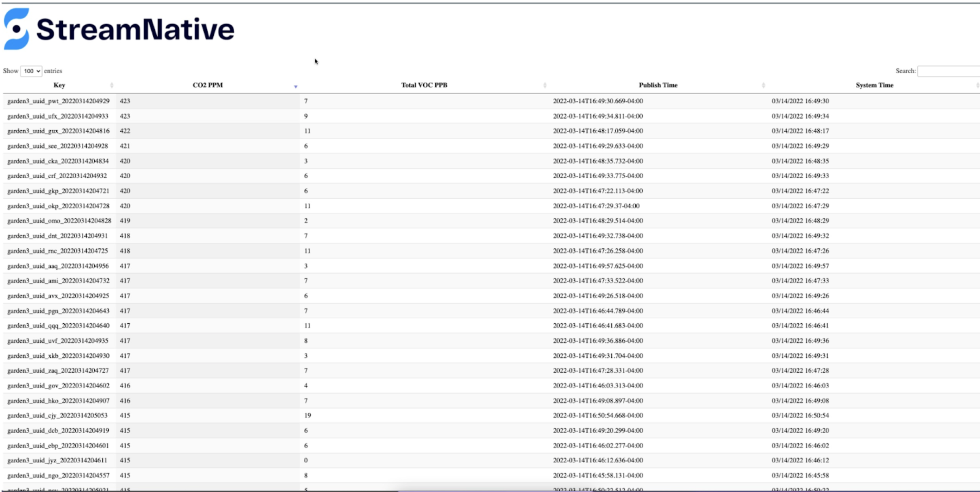The height and width of the screenshot is (492, 980).
Task: Click the descending sort arrow on CO2 PPM
Action: coord(296,87)
